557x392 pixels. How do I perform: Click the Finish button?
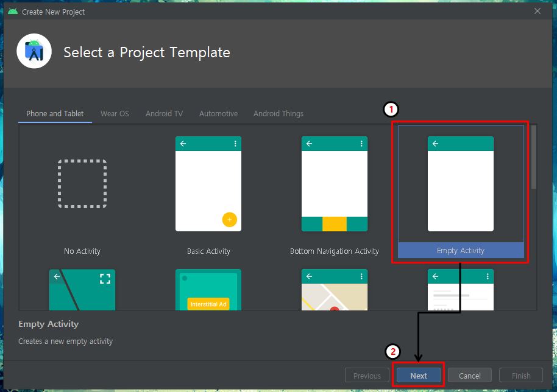(x=521, y=376)
